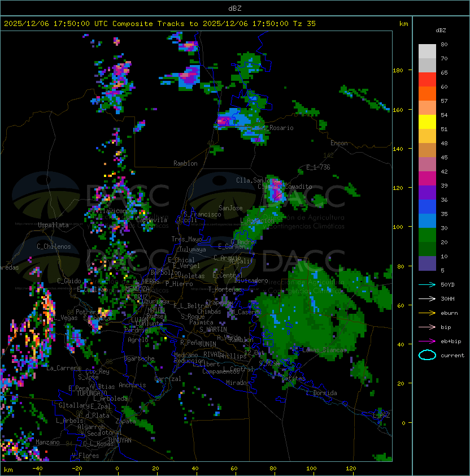This screenshot has height=476, width=470.
Task: Click the 'Manzano' map label
Action: pyautogui.click(x=47, y=442)
